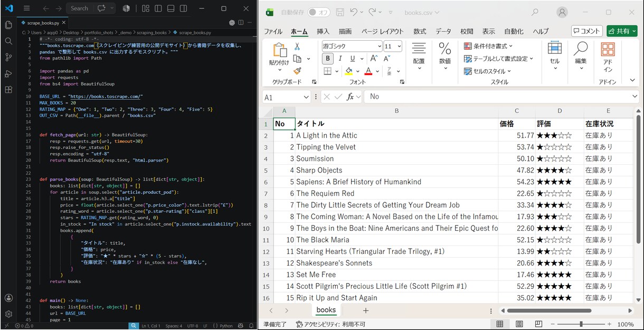Open the borders dropdown arrow in Excel
The height and width of the screenshot is (330, 644).
tap(337, 71)
